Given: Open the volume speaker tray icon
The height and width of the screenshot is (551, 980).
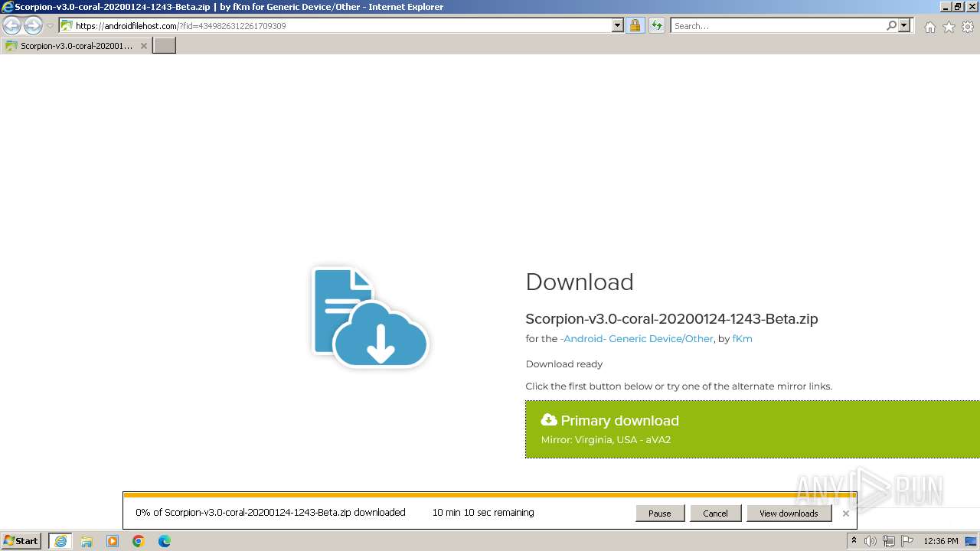Looking at the screenshot, I should 871,541.
